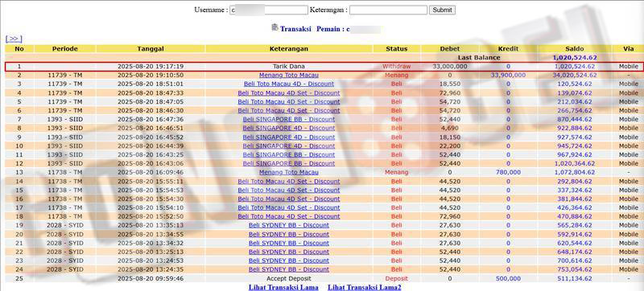Open Beli Toto Macau 4D Set in row 18

pos(289,216)
